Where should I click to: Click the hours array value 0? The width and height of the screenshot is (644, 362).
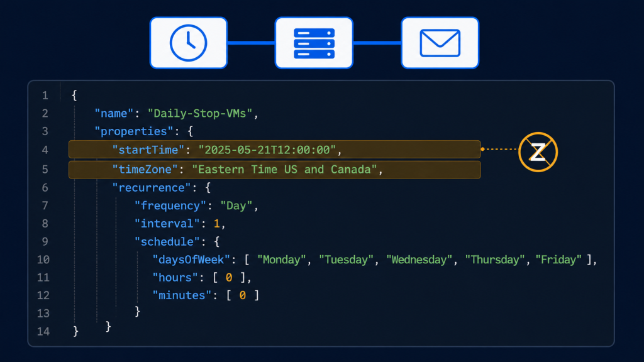[229, 277]
